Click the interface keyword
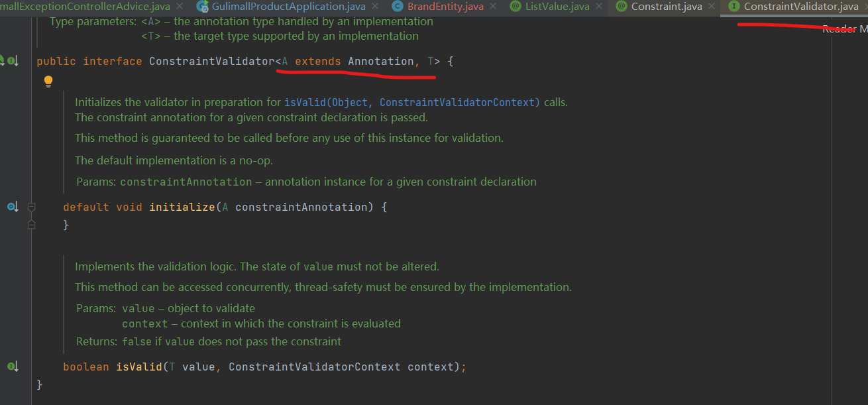The image size is (868, 405). point(113,61)
